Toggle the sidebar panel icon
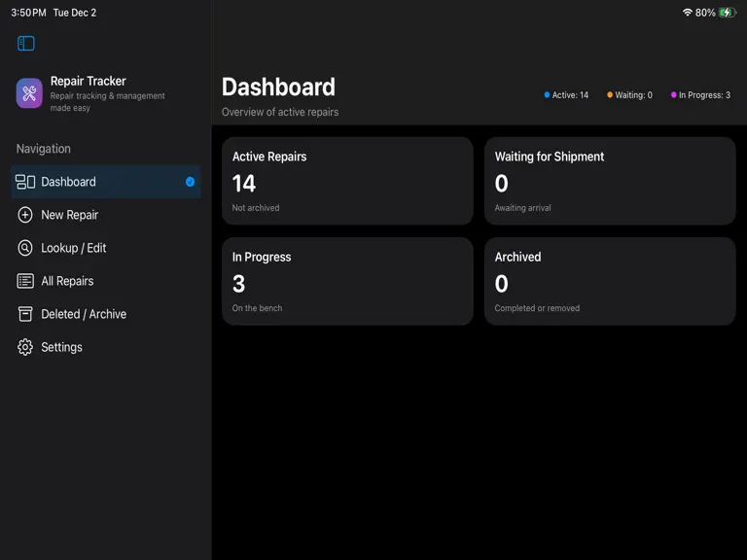The height and width of the screenshot is (560, 747). 25,44
